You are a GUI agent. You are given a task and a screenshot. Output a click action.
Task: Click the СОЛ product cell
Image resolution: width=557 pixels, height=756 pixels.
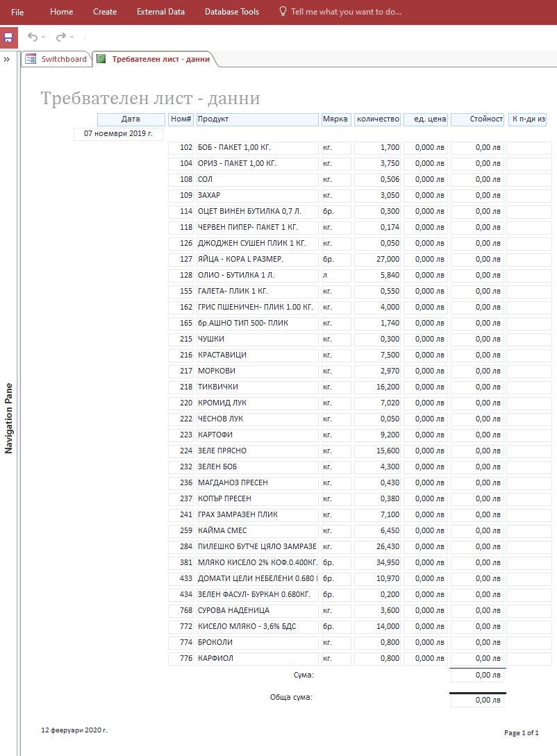pos(258,179)
